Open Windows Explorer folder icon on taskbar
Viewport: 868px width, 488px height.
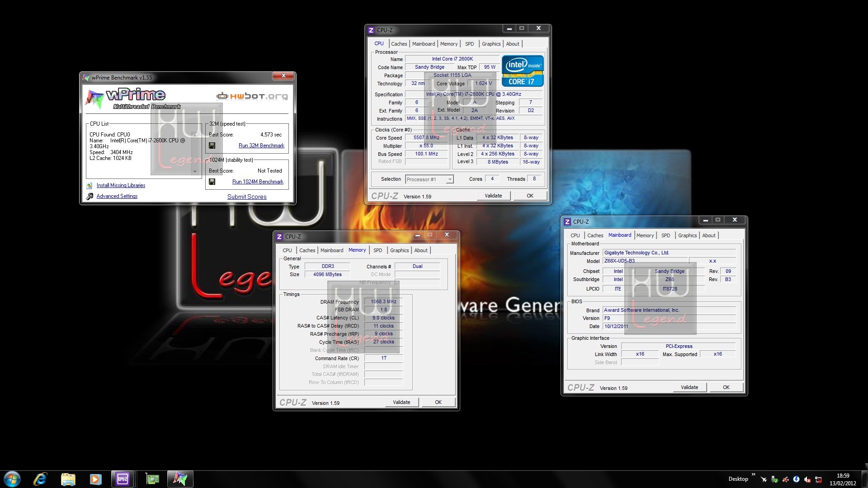pos(68,479)
